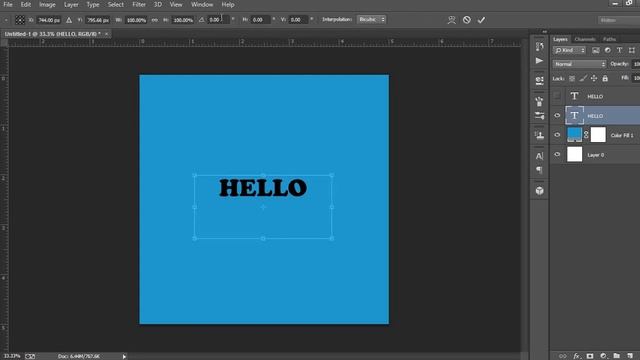Cancel the transform with the circle-slash icon
The image size is (640, 360).
point(467,20)
